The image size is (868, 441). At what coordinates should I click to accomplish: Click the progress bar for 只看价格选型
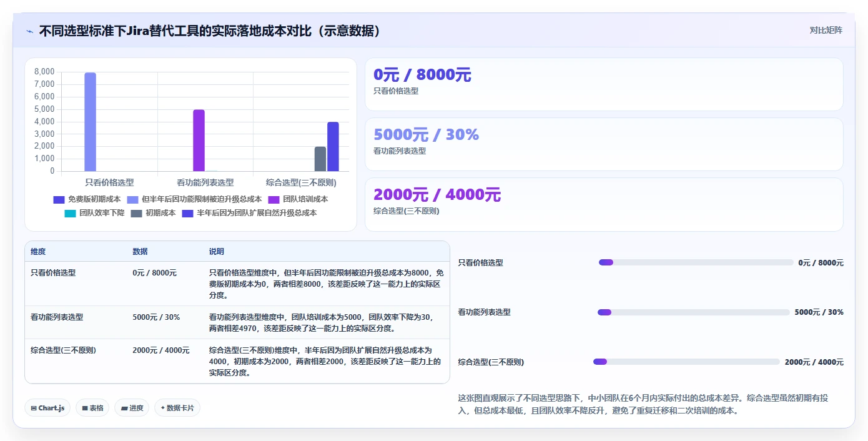tap(696, 262)
